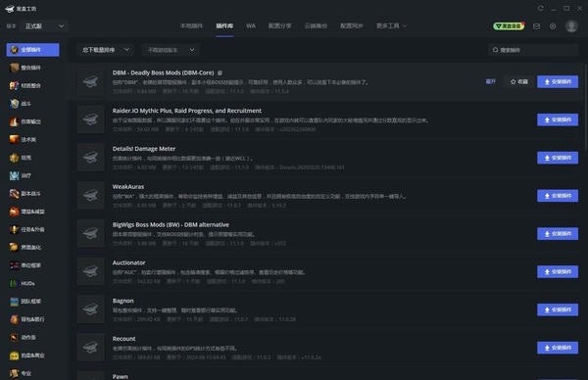
Task: Select the 全部插件 category in sidebar
Action: (32, 50)
